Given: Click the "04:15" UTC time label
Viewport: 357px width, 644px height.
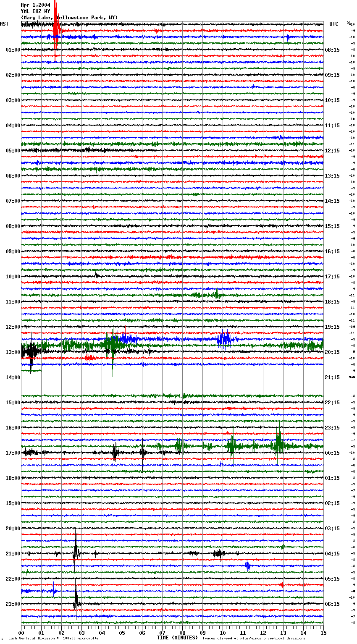Looking at the screenshot, I should [332, 554].
